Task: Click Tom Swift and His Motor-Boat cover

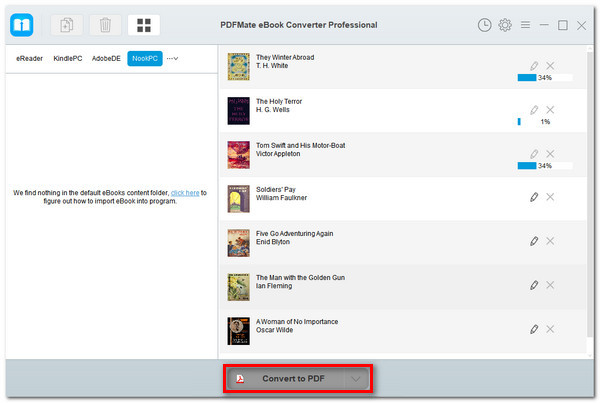Action: (238, 155)
